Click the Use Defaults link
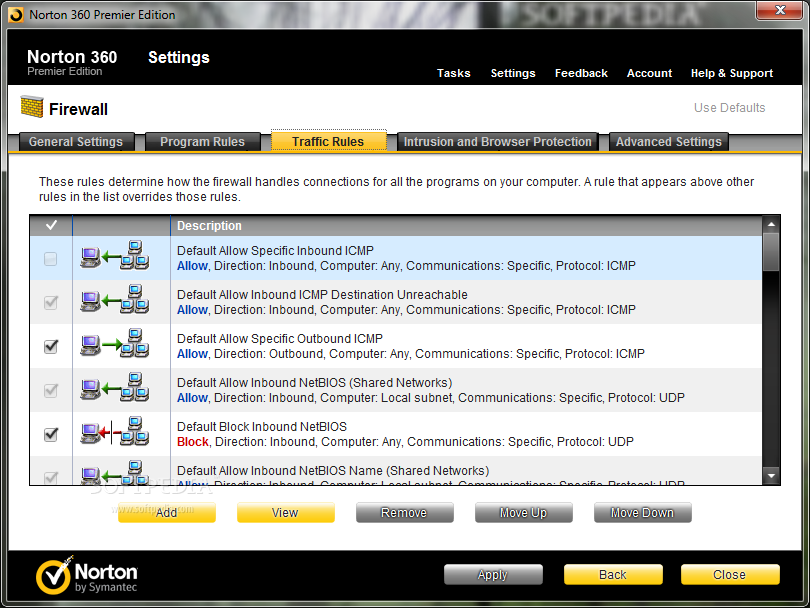810x608 pixels. pyautogui.click(x=729, y=107)
